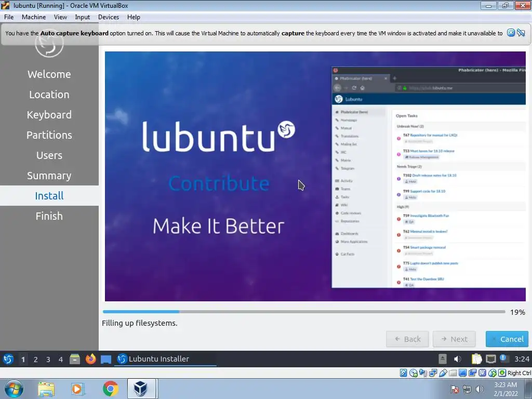Open the clipboard manager tray icon

pos(477,359)
